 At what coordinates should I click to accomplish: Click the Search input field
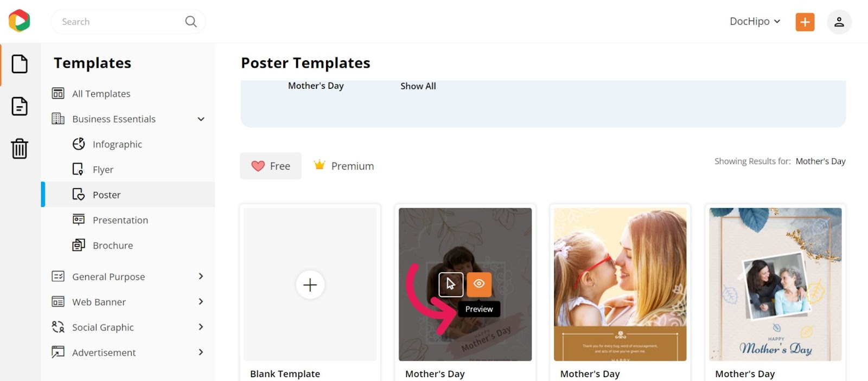tap(119, 22)
